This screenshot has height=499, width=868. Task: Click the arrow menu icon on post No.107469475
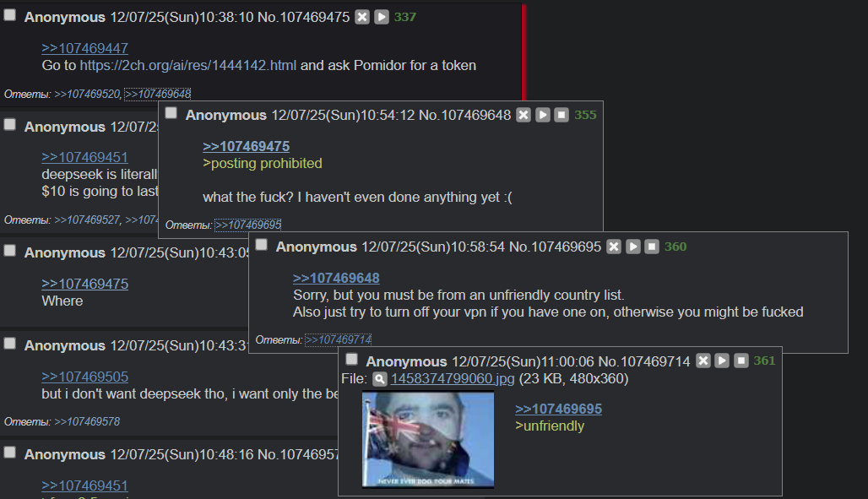(x=382, y=17)
